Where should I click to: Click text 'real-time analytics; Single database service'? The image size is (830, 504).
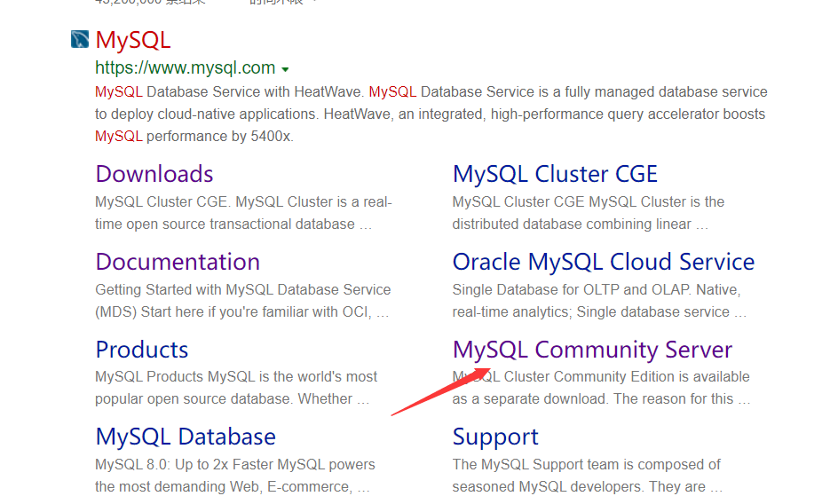(x=590, y=312)
